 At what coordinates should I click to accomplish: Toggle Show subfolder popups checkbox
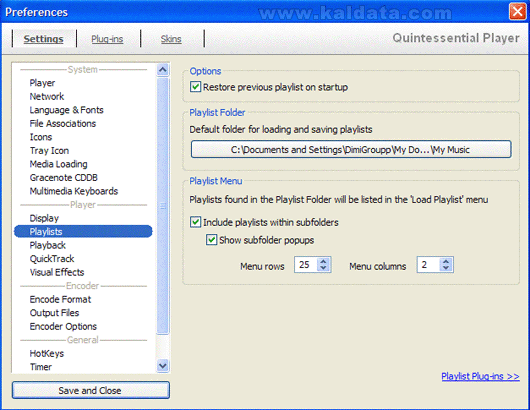coord(211,240)
